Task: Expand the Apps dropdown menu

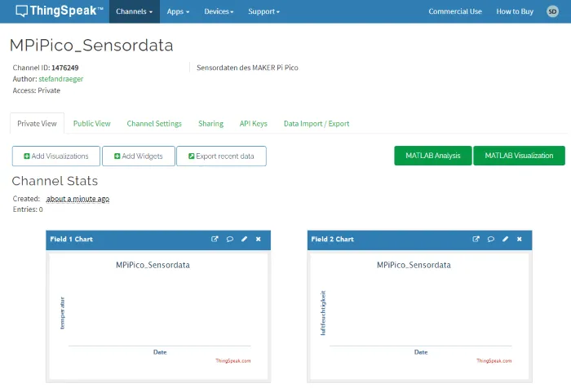Action: 178,11
